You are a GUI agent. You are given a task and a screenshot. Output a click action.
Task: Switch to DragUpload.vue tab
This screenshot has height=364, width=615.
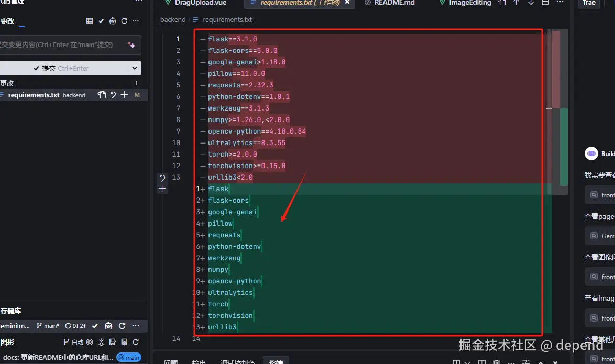[195, 3]
